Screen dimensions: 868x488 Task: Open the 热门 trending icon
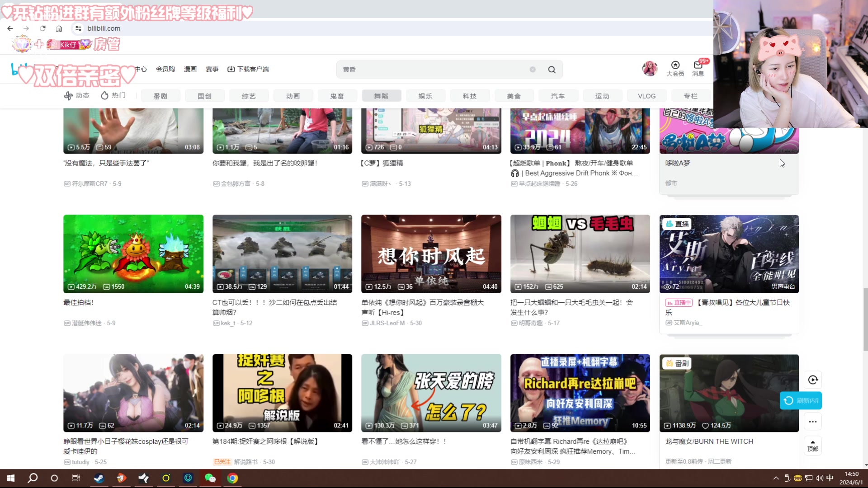[x=113, y=95]
